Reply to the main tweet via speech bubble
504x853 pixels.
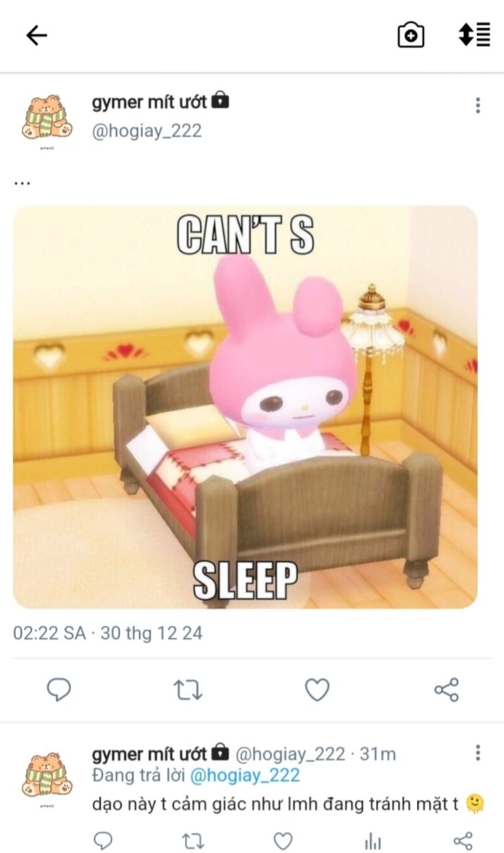(58, 690)
